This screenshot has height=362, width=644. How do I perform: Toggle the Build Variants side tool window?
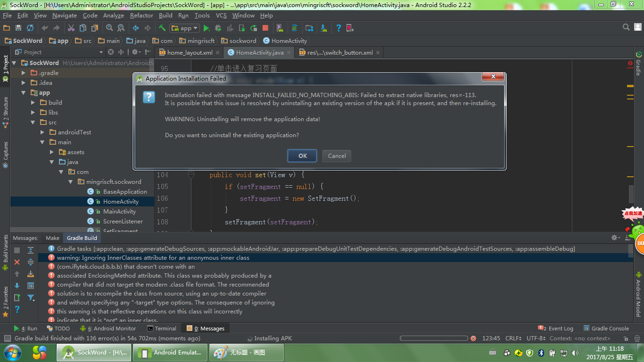pyautogui.click(x=6, y=252)
